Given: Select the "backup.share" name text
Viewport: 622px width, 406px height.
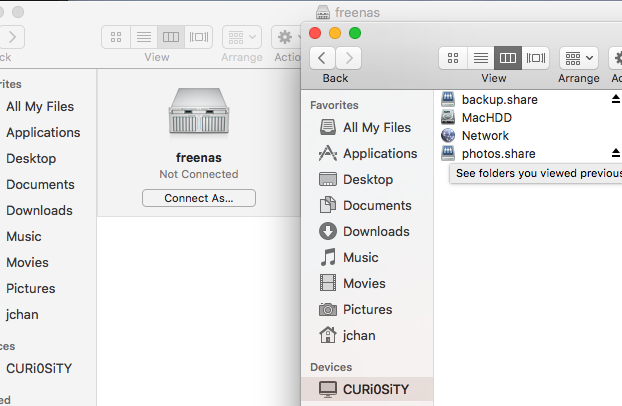Looking at the screenshot, I should (499, 99).
